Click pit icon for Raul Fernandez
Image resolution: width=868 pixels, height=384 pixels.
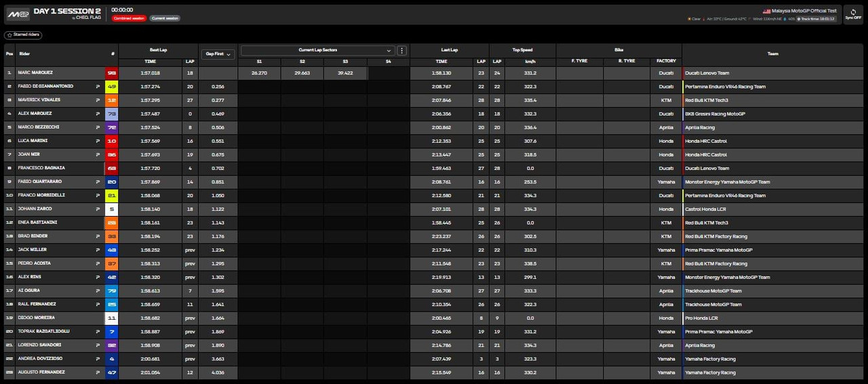(98, 304)
